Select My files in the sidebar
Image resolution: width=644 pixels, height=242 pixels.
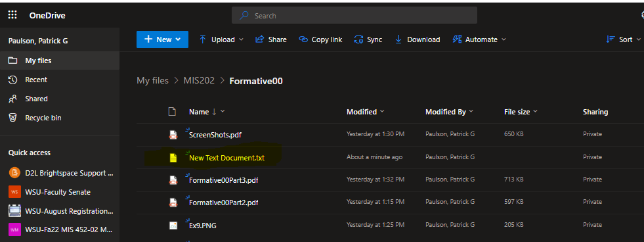pyautogui.click(x=60, y=60)
